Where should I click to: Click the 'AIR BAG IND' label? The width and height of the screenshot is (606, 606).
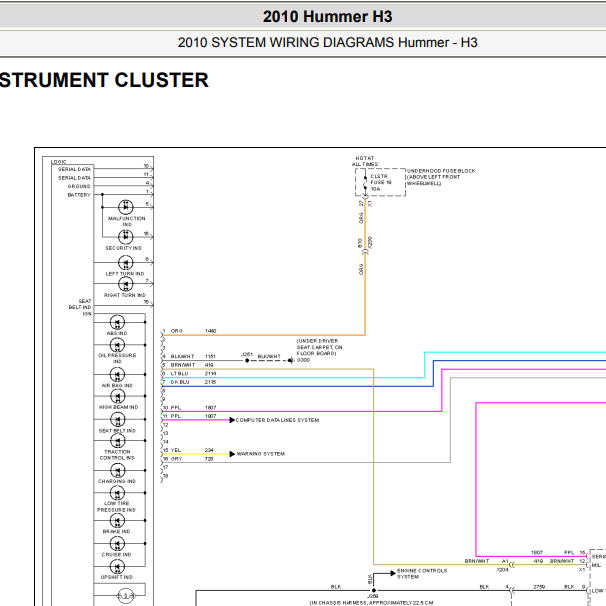pos(117,385)
